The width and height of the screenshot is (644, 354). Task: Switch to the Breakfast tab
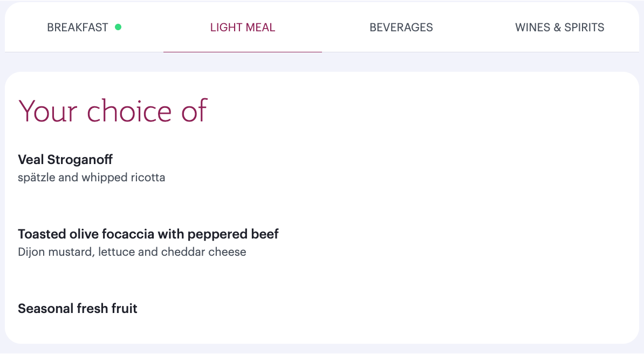point(78,28)
